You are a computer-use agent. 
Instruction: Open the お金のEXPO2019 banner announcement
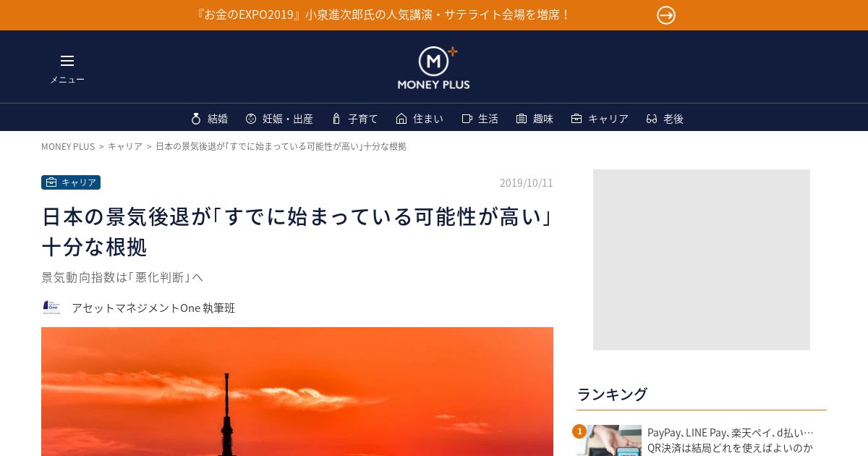383,14
